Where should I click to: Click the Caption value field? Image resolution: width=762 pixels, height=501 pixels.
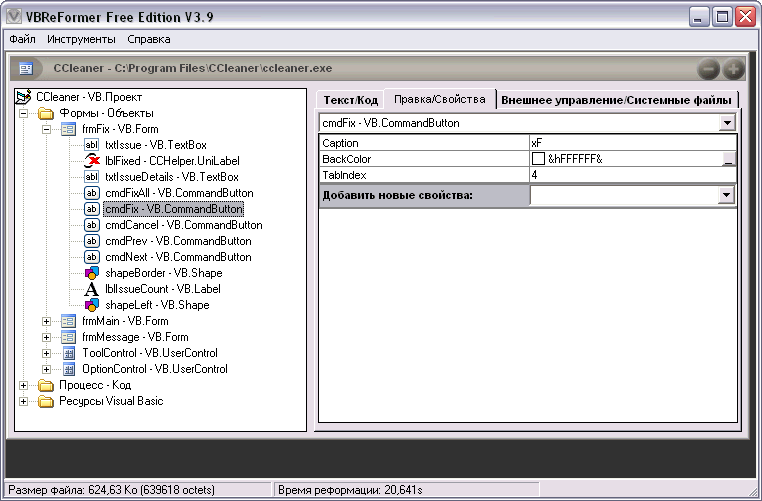click(630, 143)
